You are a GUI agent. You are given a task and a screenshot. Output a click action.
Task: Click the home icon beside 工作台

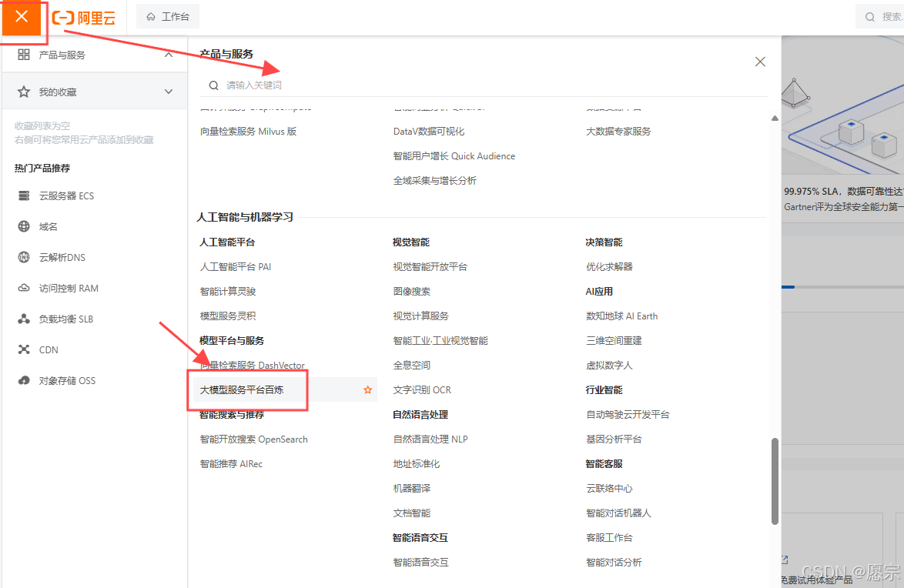pos(151,17)
